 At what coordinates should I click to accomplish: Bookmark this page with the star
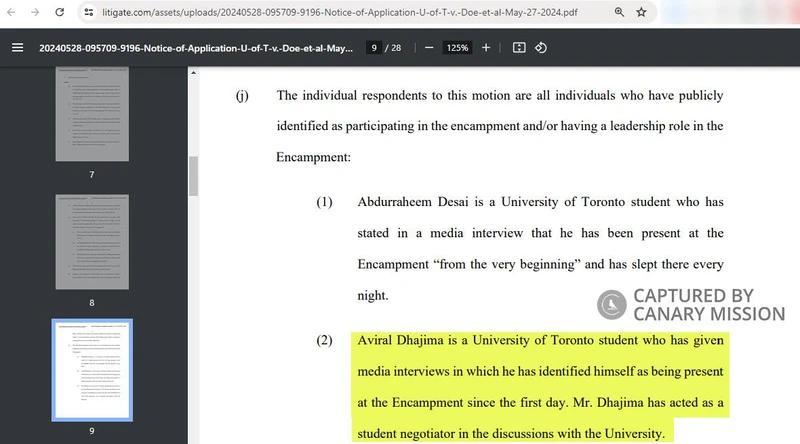641,12
